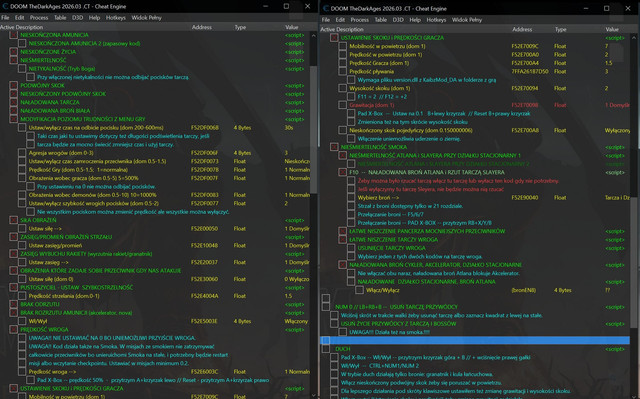Check Wysokość skoku (dom 1) box in right window

342,88
